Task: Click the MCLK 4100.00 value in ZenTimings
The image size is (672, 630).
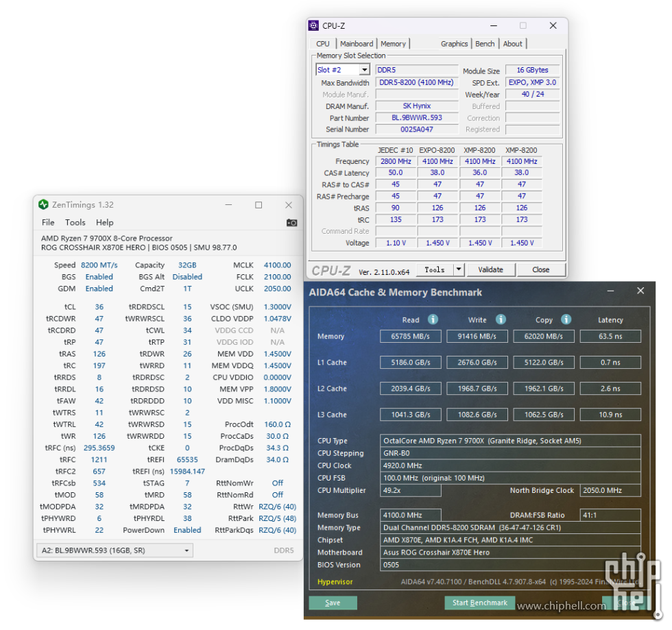Action: tap(277, 265)
